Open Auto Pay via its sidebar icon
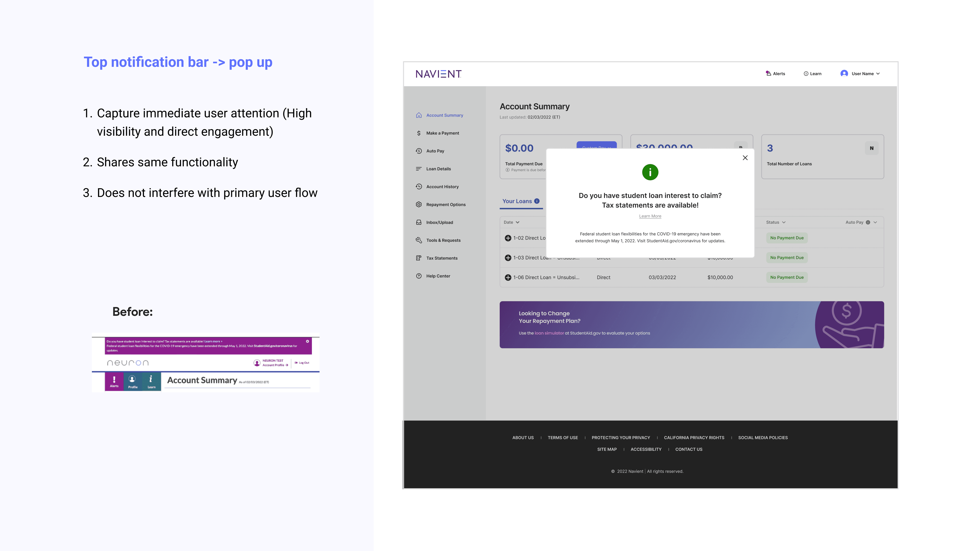This screenshot has height=551, width=980. pyautogui.click(x=419, y=151)
